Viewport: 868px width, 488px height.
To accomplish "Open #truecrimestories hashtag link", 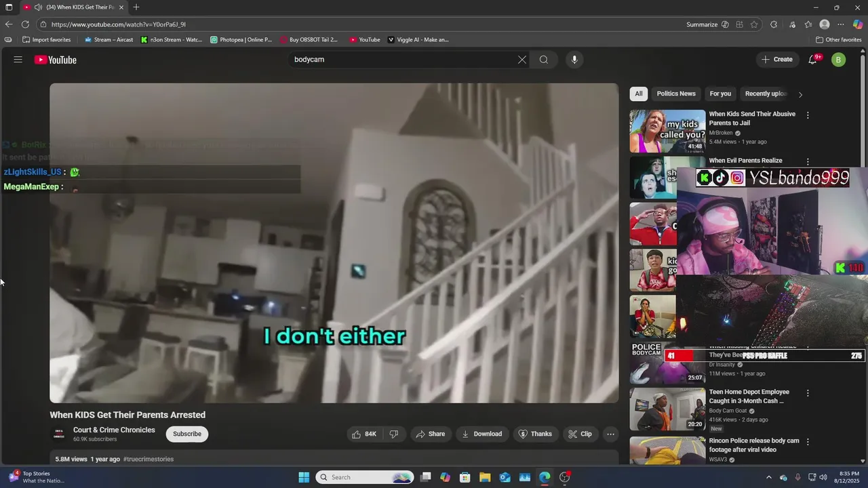I will (149, 459).
